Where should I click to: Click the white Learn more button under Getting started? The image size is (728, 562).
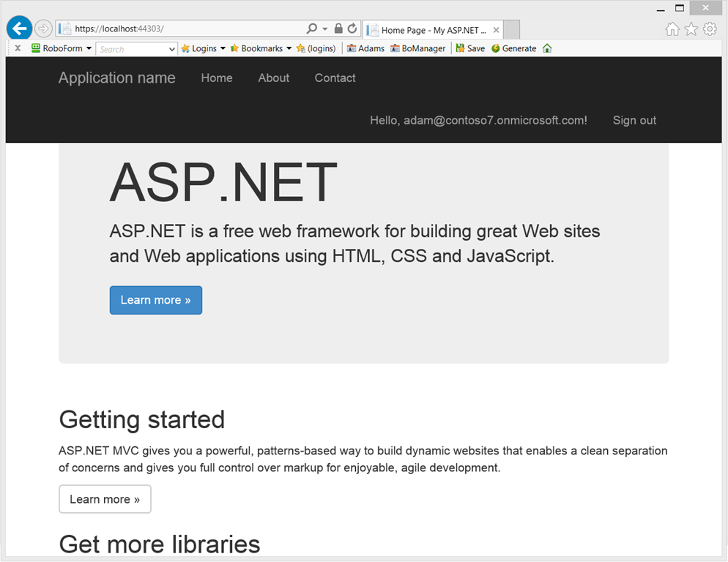click(x=105, y=499)
